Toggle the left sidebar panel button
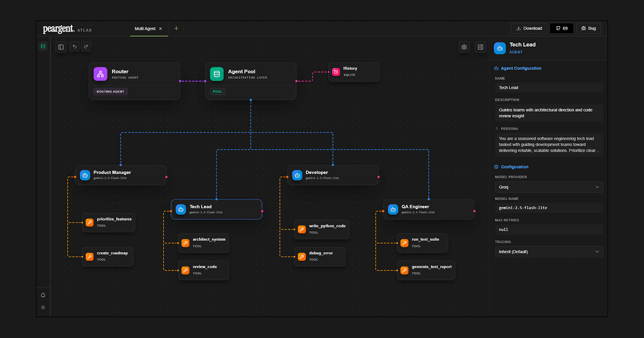This screenshot has width=644, height=338. click(61, 47)
